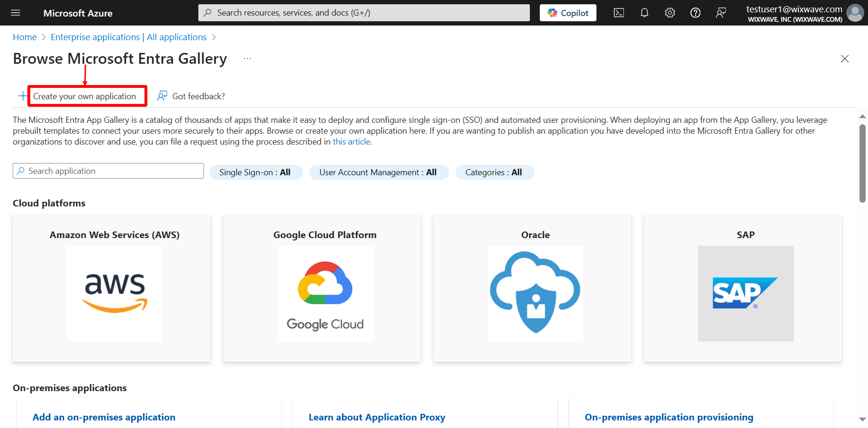This screenshot has height=428, width=868.
Task: Open the top bar feedback icon
Action: (x=721, y=13)
